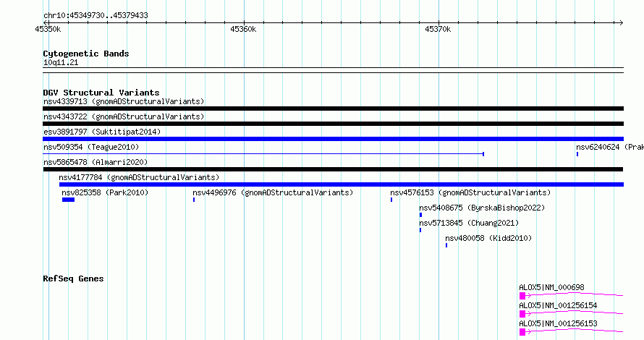Click the nsv4339713 variant label
Viewport: 644px width, 340px height.
(x=124, y=101)
